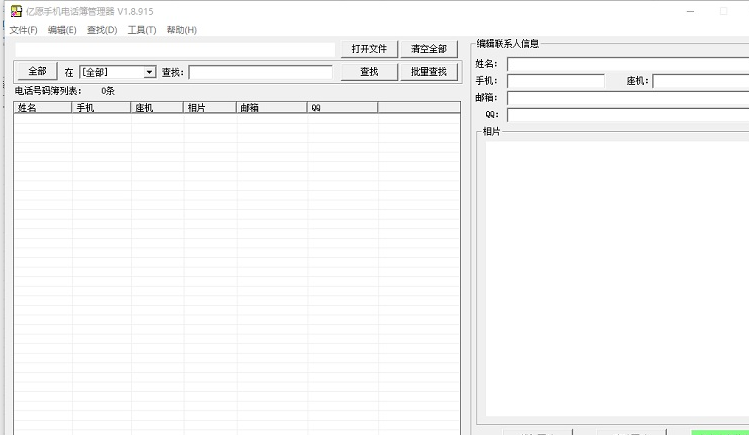The image size is (749, 435).
Task: Minimize the phonebook manager window
Action: pos(690,11)
